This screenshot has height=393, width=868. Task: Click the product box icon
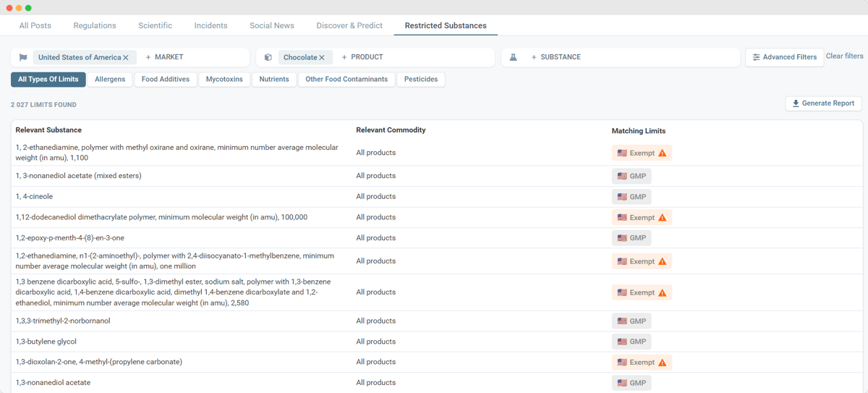click(x=268, y=57)
